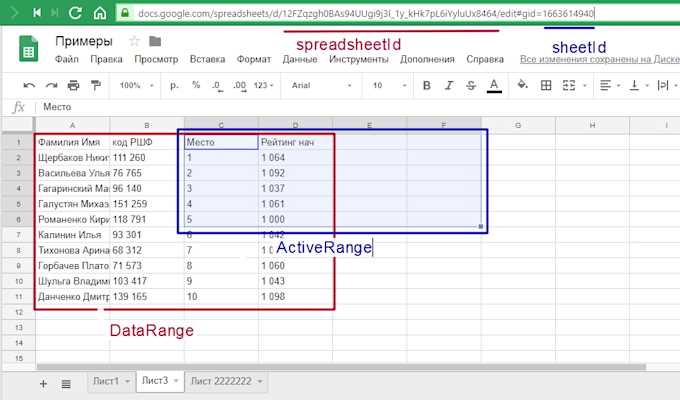The height and width of the screenshot is (400, 680).
Task: Open the Лист 2222222 tab dropdown arrow
Action: (x=260, y=381)
